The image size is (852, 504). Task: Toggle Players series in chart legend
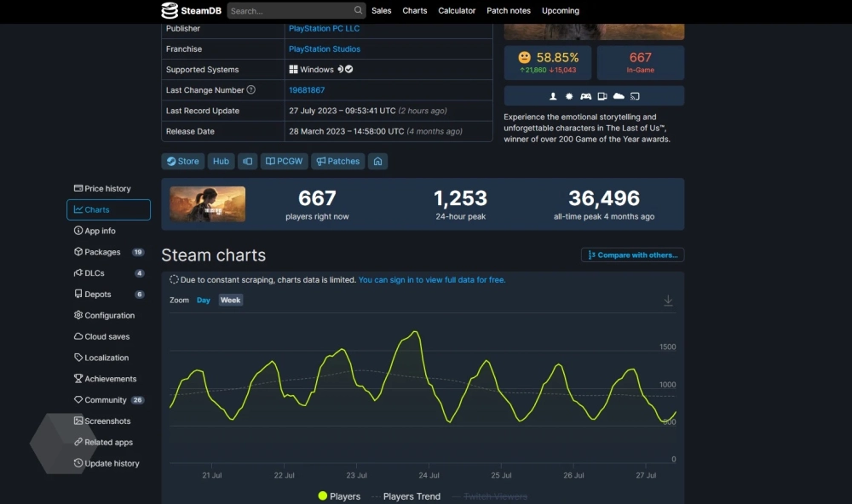(x=339, y=496)
